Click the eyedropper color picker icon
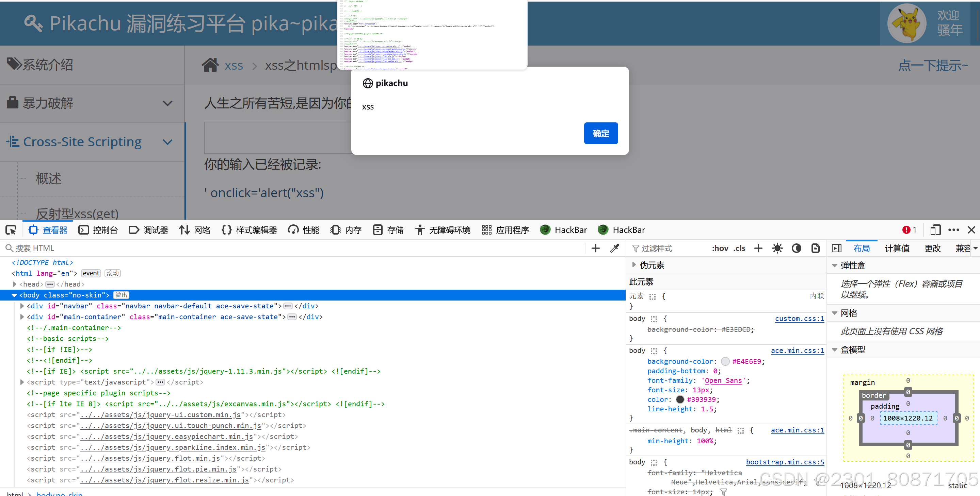Viewport: 980px width, 496px height. coord(614,248)
